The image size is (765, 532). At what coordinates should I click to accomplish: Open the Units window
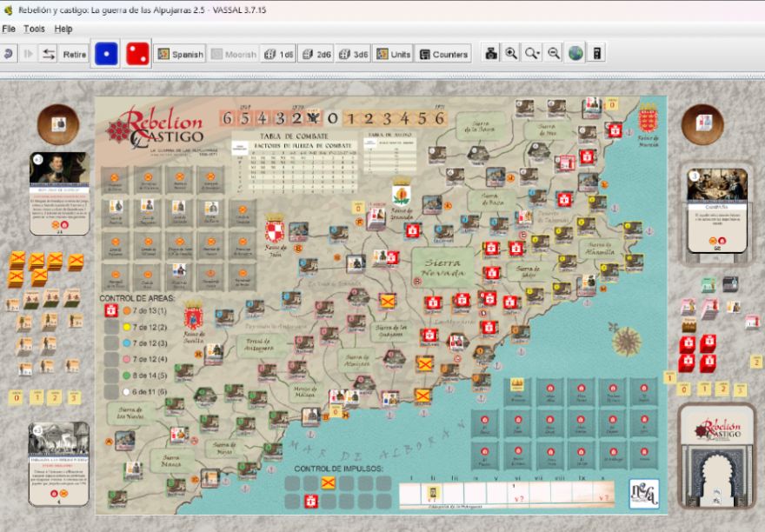393,54
